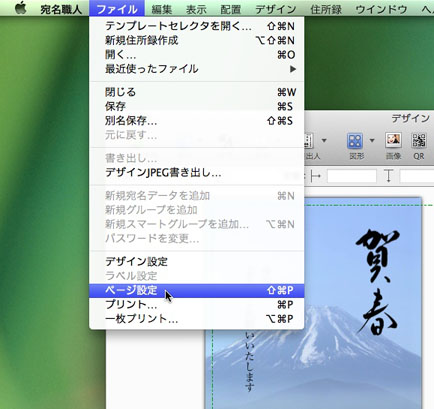Open the 差出人 dropdown arrow
The width and height of the screenshot is (434, 409).
click(324, 140)
